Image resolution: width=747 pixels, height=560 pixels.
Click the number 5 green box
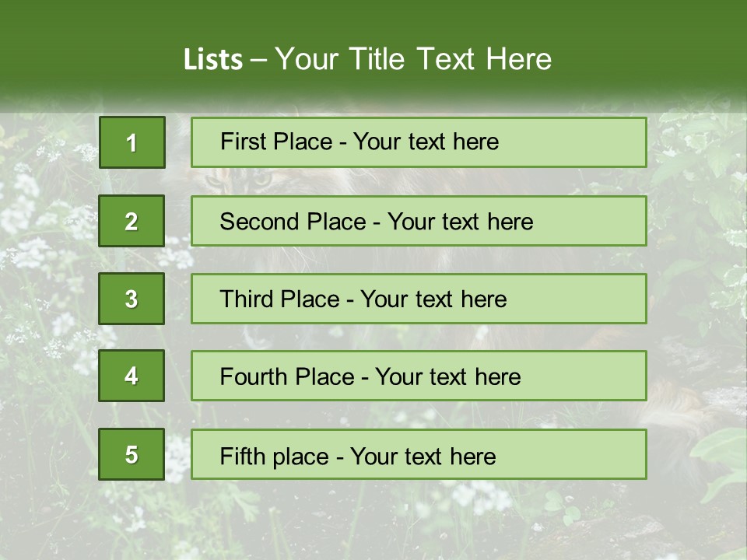(132, 454)
